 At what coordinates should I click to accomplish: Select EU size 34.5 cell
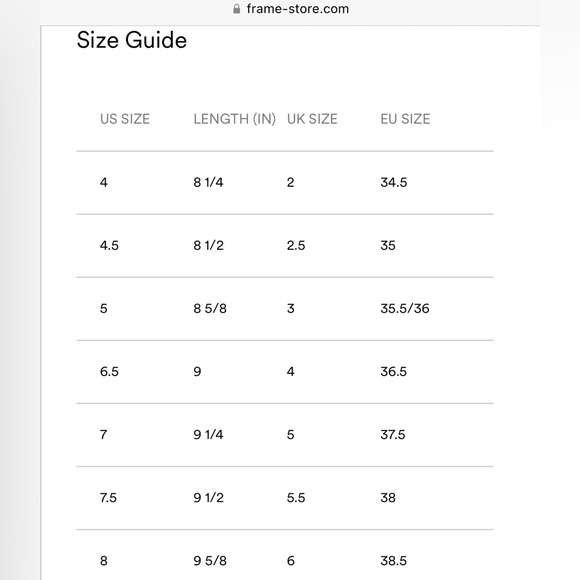pyautogui.click(x=394, y=182)
